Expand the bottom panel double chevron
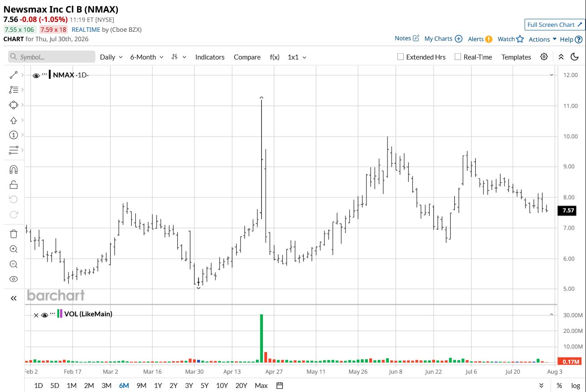Screen dimensions: 586x392 pyautogui.click(x=542, y=385)
